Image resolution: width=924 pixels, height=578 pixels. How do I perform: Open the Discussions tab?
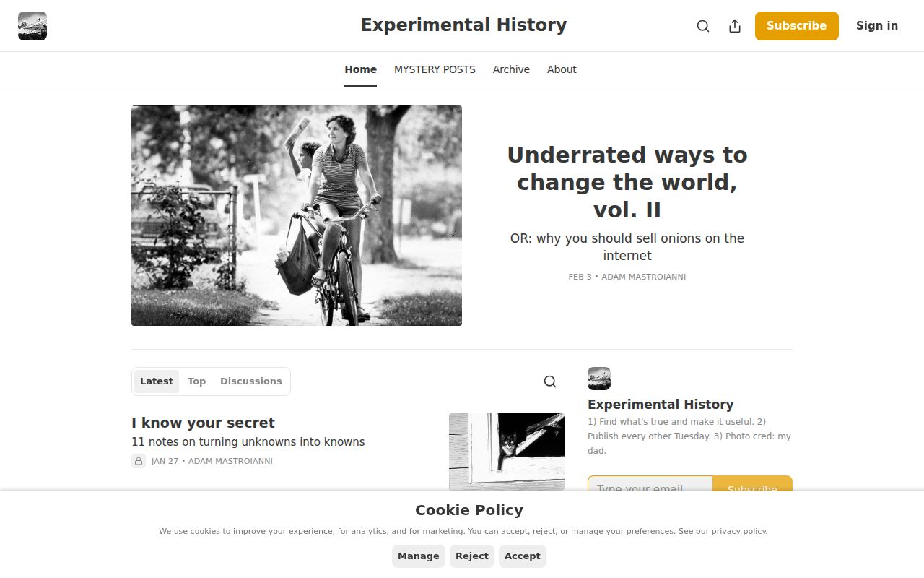(x=250, y=381)
